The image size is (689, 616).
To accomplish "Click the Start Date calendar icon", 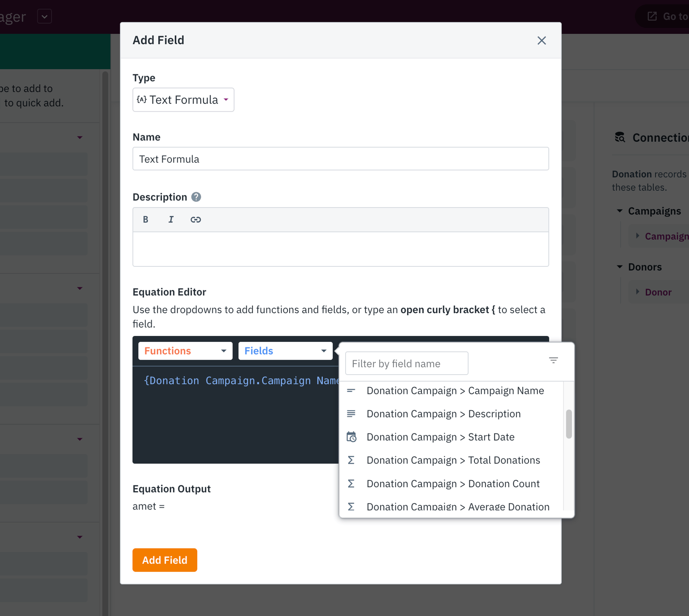I will click(x=352, y=437).
